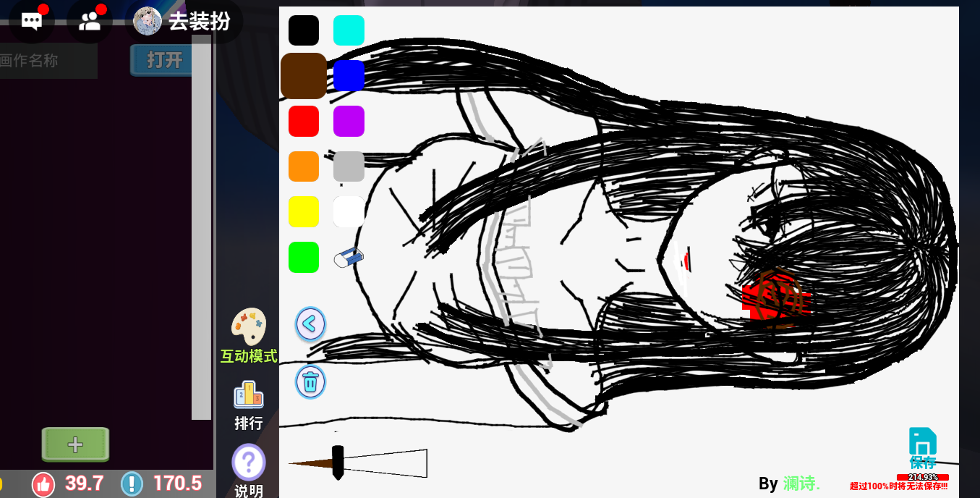The image size is (980, 498).
Task: Open the question mark help icon
Action: click(248, 462)
